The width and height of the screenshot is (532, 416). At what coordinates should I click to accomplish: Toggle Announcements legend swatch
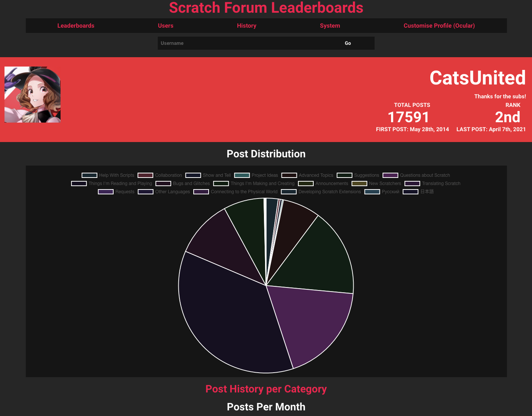[x=306, y=184]
